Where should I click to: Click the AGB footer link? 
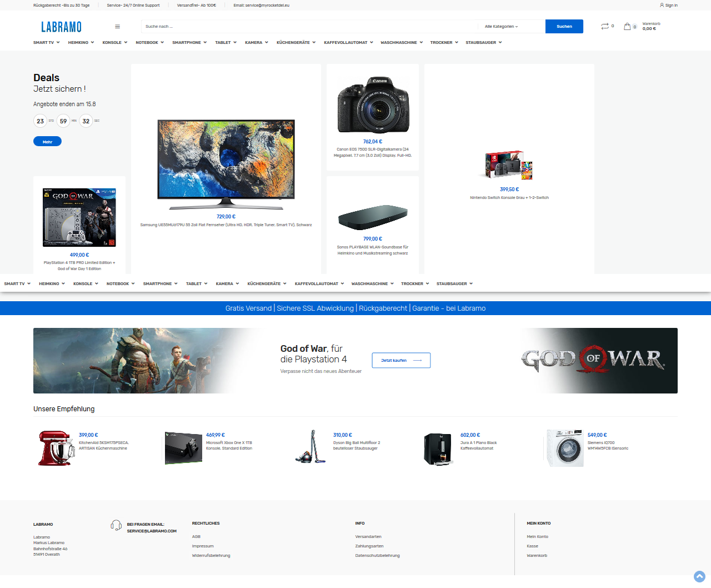coord(196,537)
